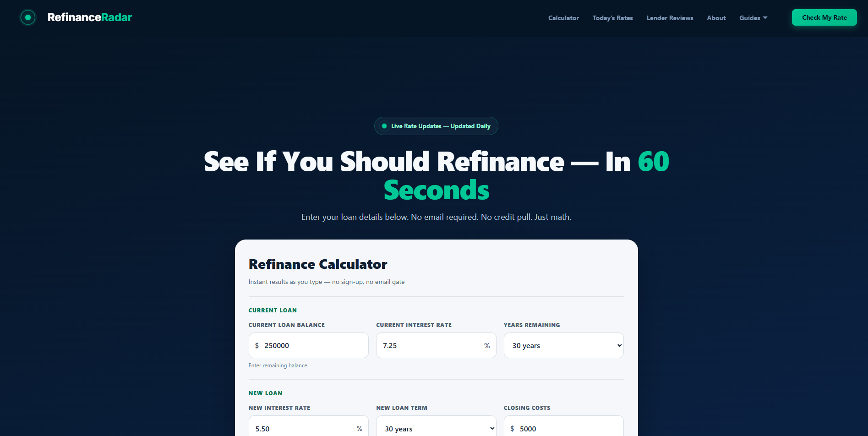The image size is (868, 436).
Task: Click the 'CURRENT LOAN' section label
Action: pyautogui.click(x=273, y=311)
